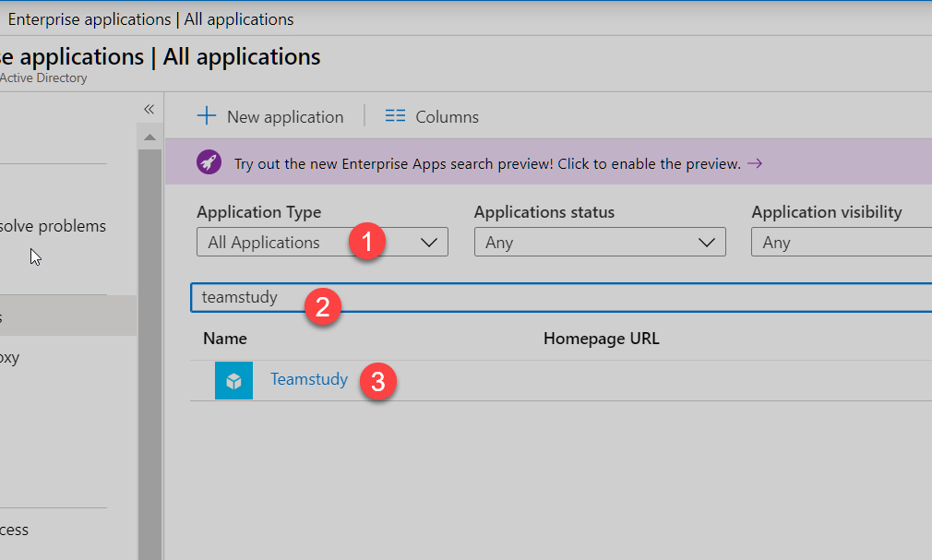Collapse the sidebar with double-chevron icon
This screenshot has height=560, width=932.
(x=149, y=109)
